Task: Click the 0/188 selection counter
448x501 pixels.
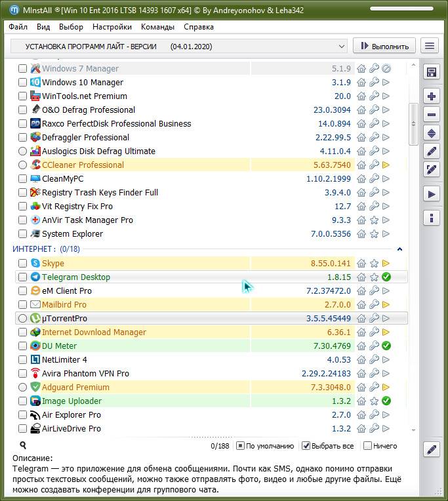Action: (x=220, y=446)
